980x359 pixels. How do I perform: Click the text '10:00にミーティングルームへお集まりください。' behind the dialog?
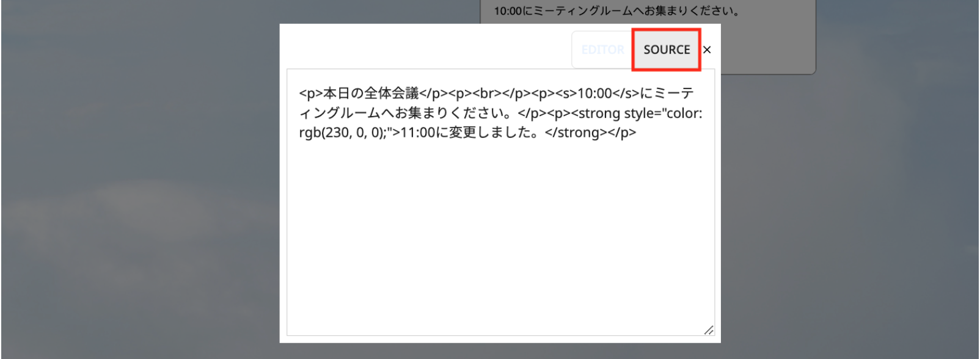pyautogui.click(x=617, y=11)
